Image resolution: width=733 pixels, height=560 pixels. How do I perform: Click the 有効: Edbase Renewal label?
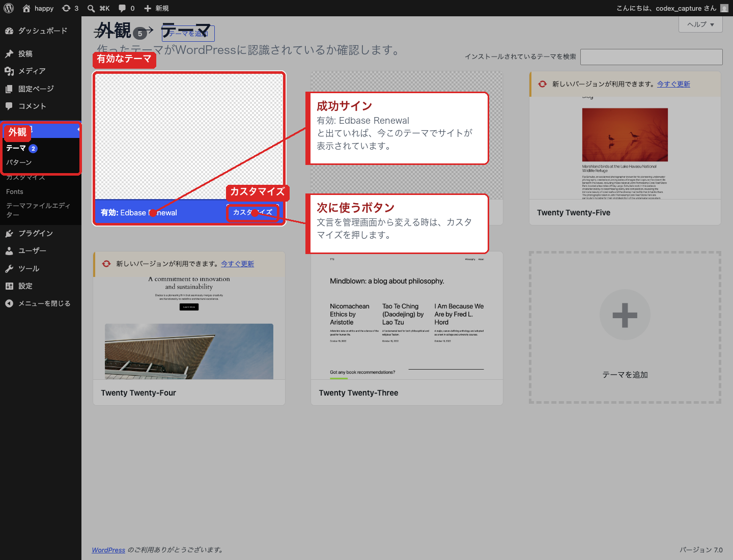point(139,213)
